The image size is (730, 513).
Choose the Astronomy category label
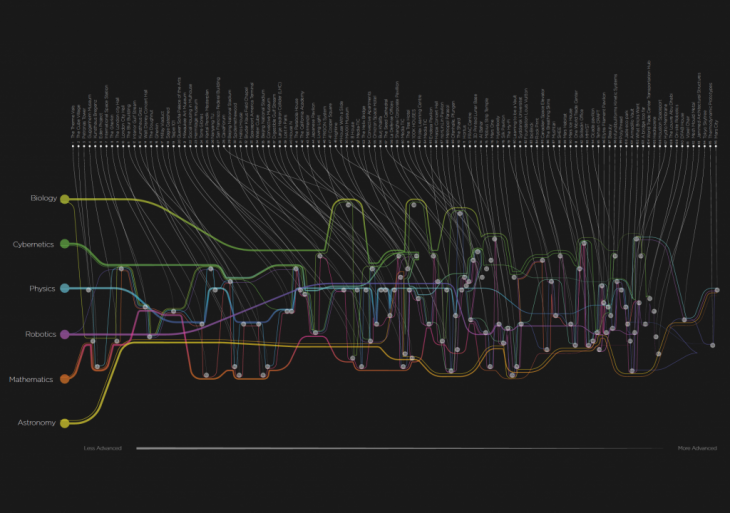39,423
